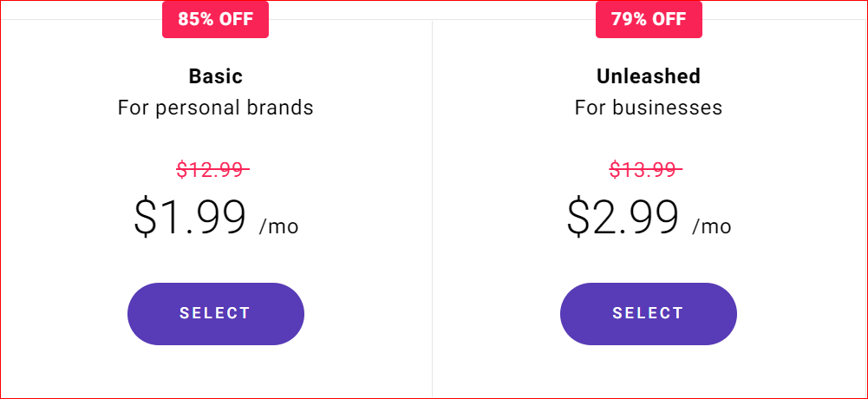Screen dimensions: 868x399
Task: Click the 'For businesses' description text
Action: click(x=648, y=108)
